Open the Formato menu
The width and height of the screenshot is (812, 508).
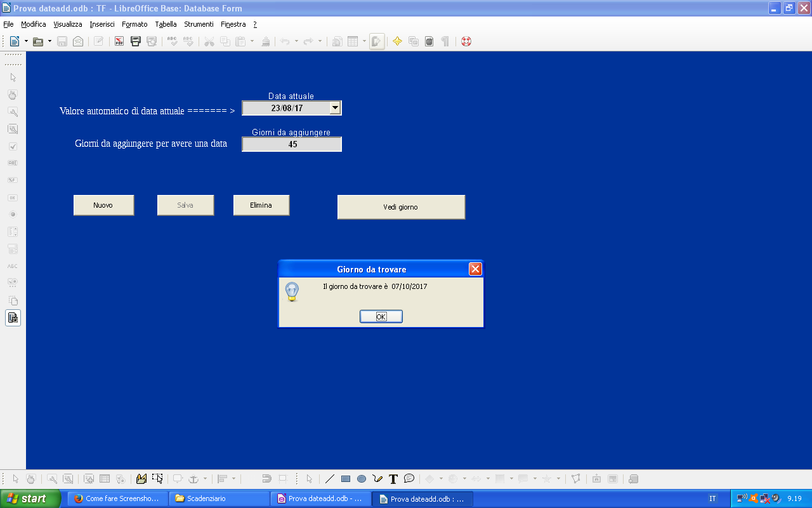coord(134,24)
